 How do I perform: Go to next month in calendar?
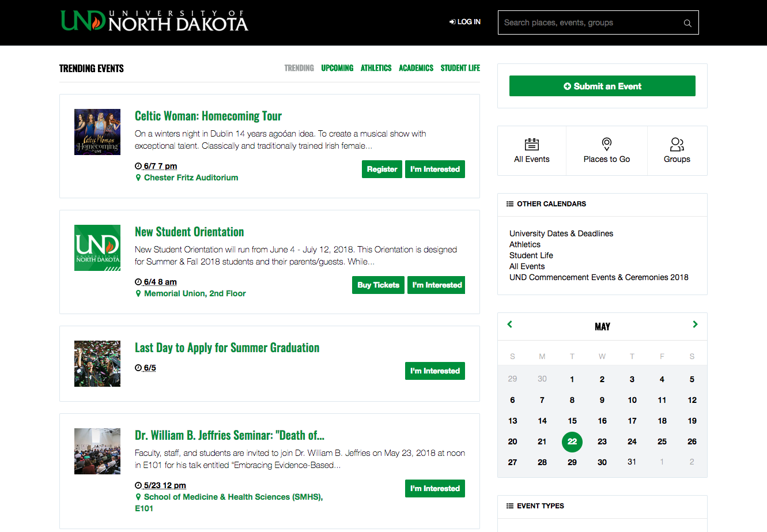pos(695,325)
